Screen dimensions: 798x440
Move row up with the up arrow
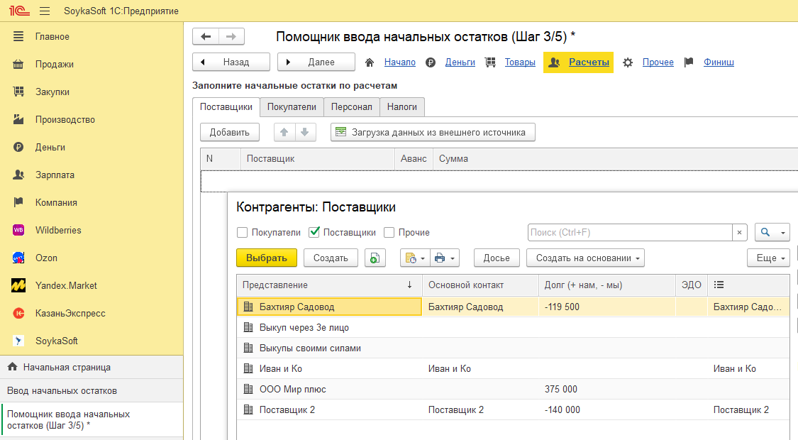pyautogui.click(x=284, y=132)
